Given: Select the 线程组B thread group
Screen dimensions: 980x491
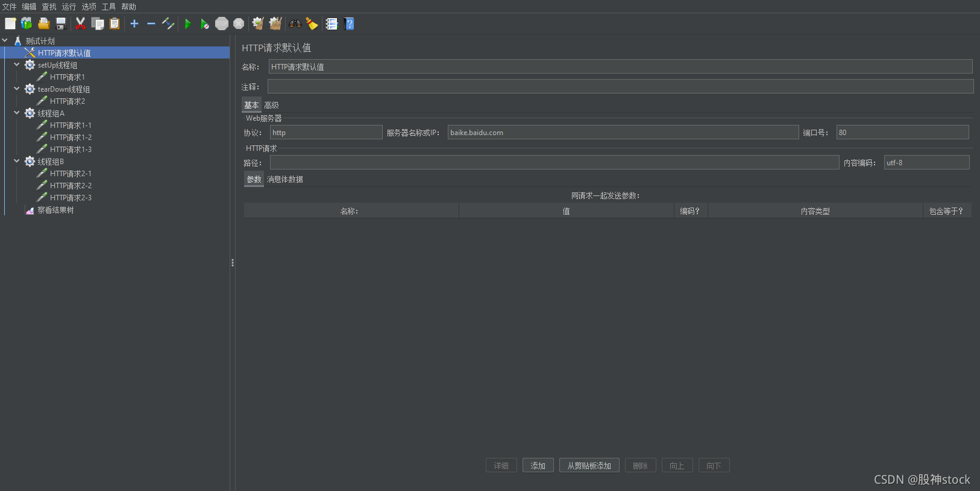Looking at the screenshot, I should click(x=51, y=162).
